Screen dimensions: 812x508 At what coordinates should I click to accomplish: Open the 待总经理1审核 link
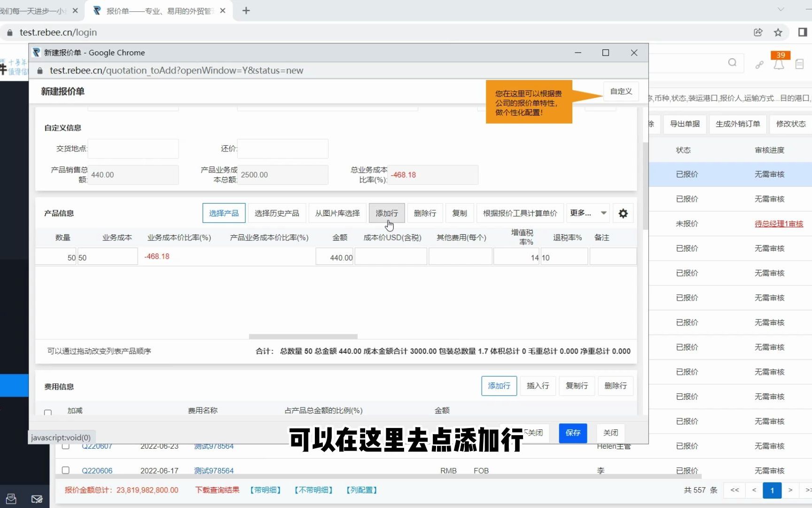coord(779,224)
